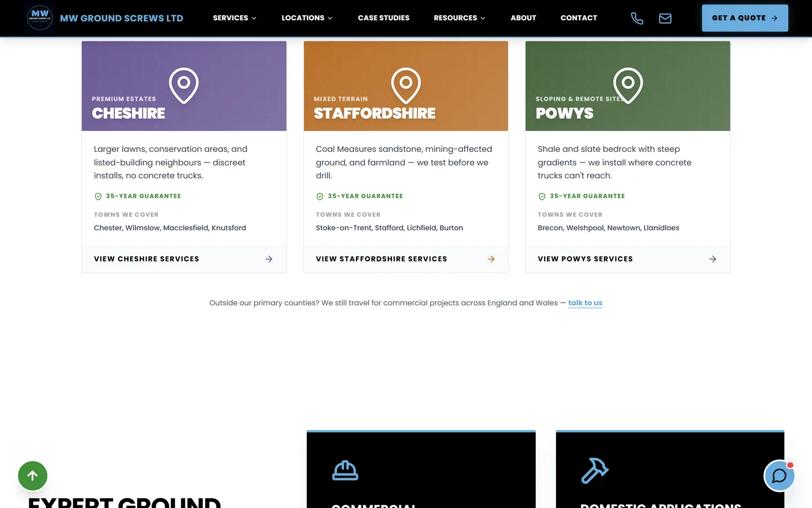Click the email envelope icon in header
Screen dimensions: 812x508
pyautogui.click(x=665, y=19)
